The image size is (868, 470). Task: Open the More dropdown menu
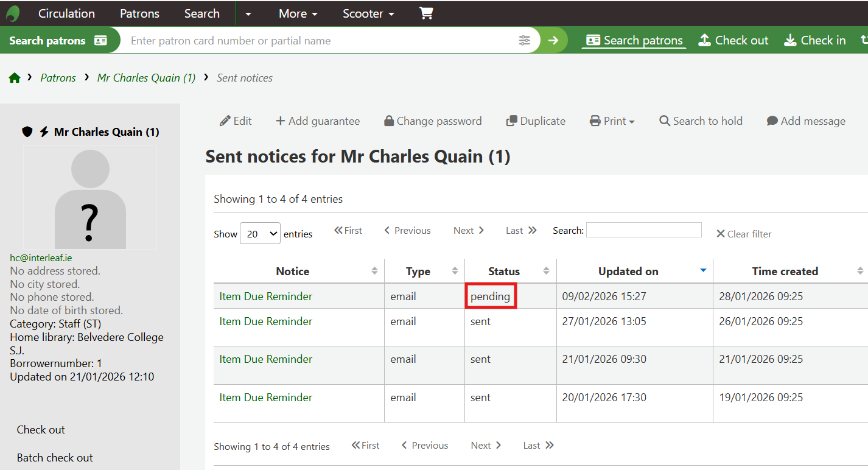point(298,13)
